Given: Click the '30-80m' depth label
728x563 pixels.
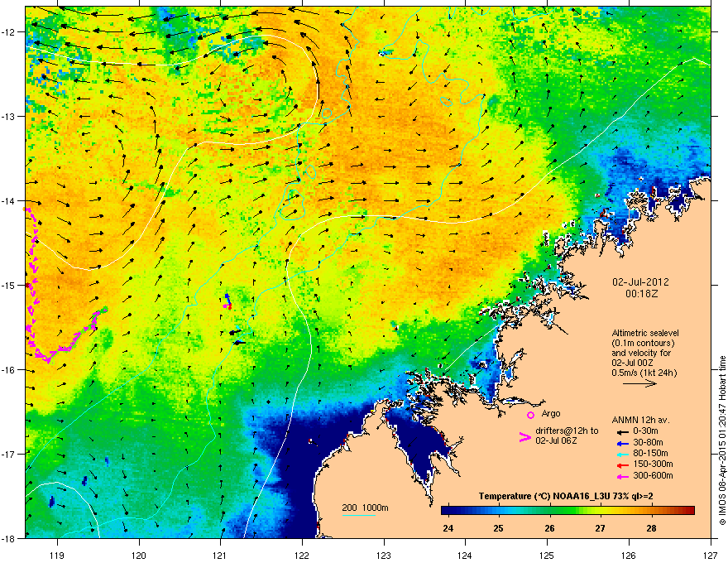Looking at the screenshot, I should 648,442.
